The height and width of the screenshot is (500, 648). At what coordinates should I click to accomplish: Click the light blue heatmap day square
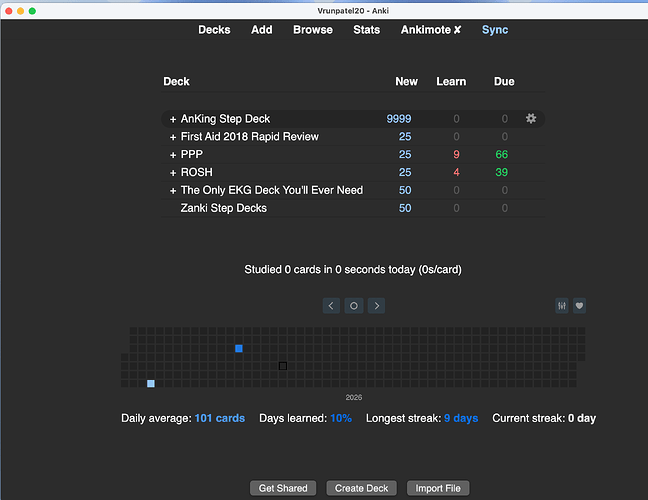tap(151, 383)
